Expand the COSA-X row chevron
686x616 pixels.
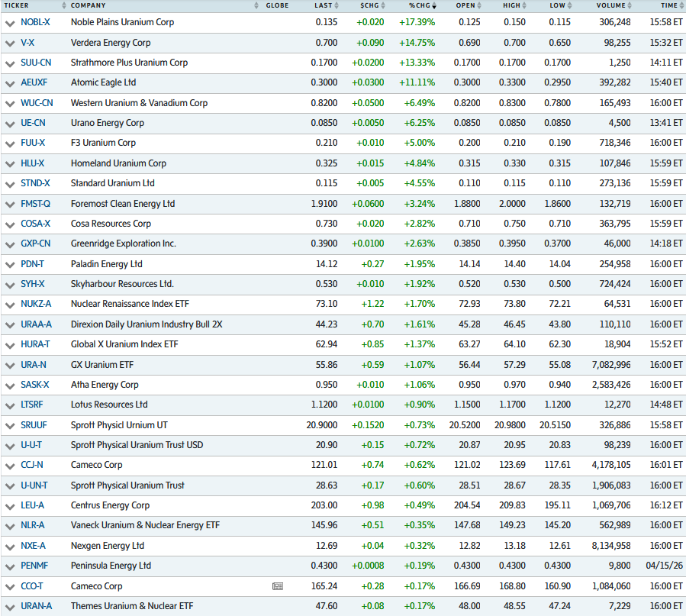click(x=10, y=224)
